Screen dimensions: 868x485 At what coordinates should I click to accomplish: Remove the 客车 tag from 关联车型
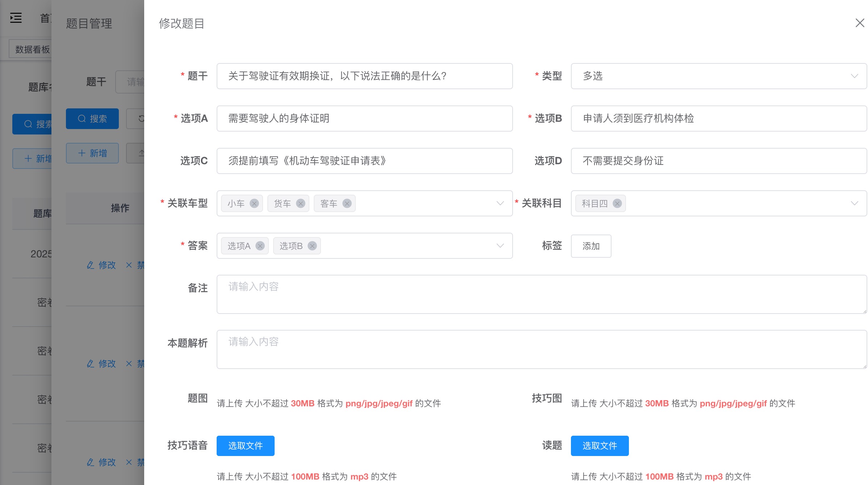point(347,204)
